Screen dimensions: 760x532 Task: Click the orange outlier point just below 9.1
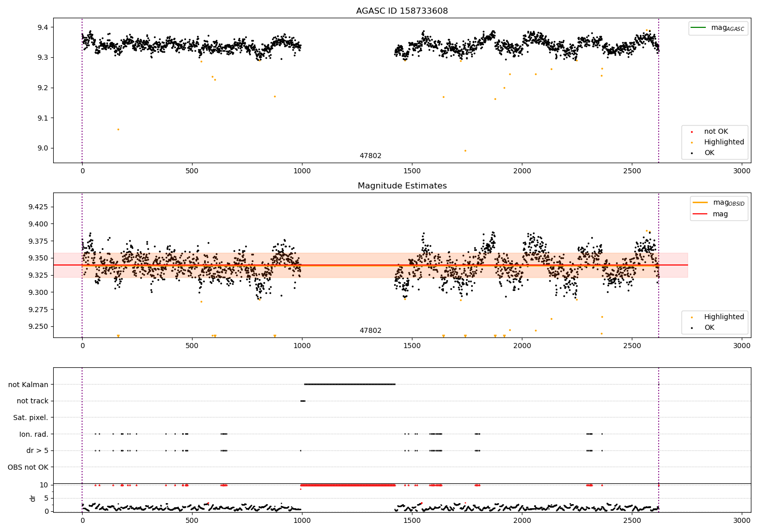pyautogui.click(x=118, y=129)
